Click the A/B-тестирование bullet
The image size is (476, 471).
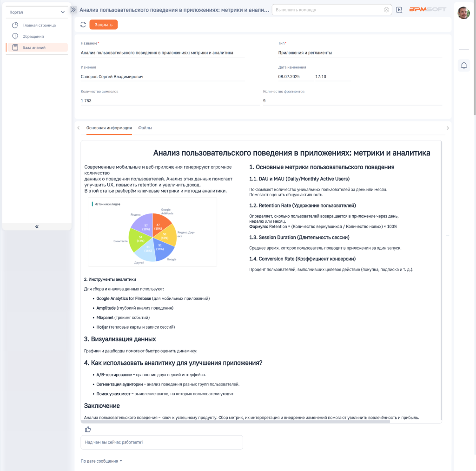151,375
